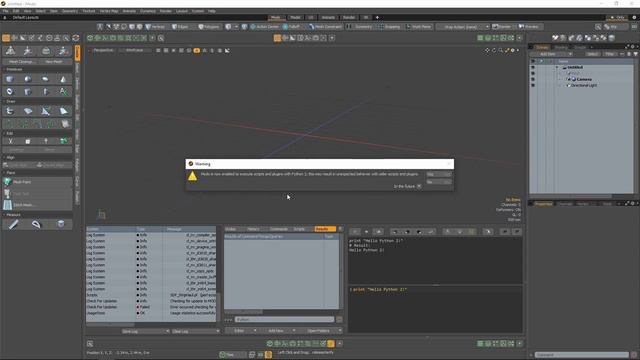Toggle visibility eye of Camera item

(x=533, y=79)
